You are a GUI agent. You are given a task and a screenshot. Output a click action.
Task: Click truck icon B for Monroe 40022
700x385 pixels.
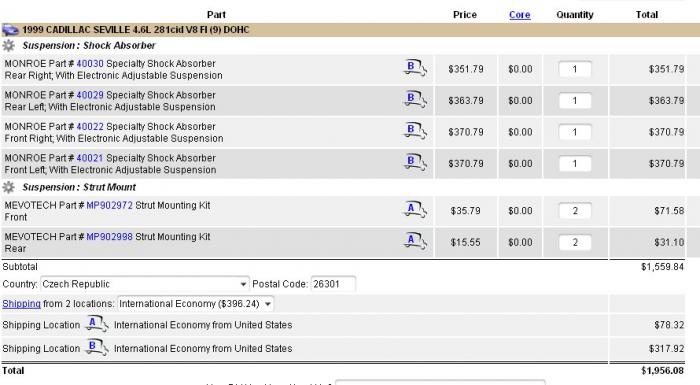pos(415,131)
